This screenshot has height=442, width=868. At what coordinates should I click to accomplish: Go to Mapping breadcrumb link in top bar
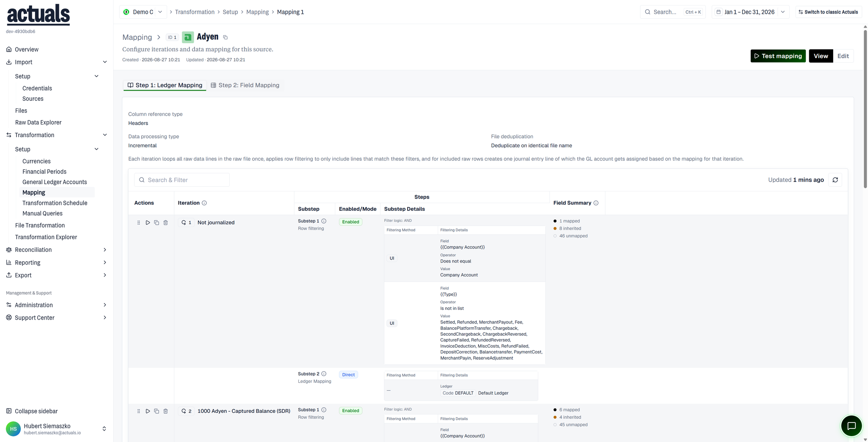[x=257, y=12]
